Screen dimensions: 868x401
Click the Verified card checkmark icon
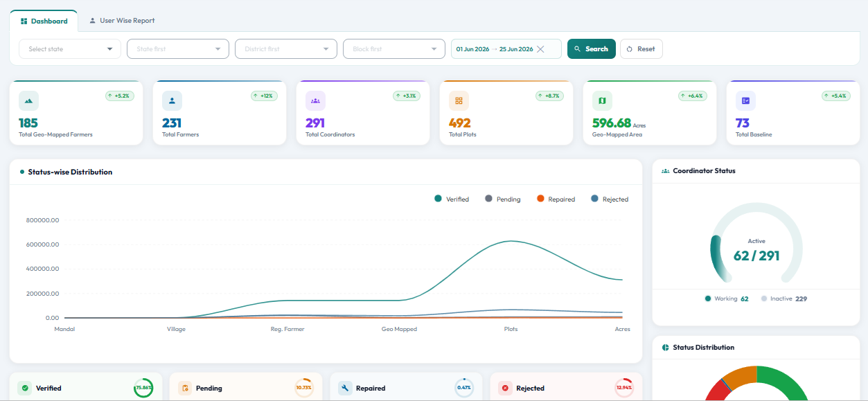click(24, 388)
